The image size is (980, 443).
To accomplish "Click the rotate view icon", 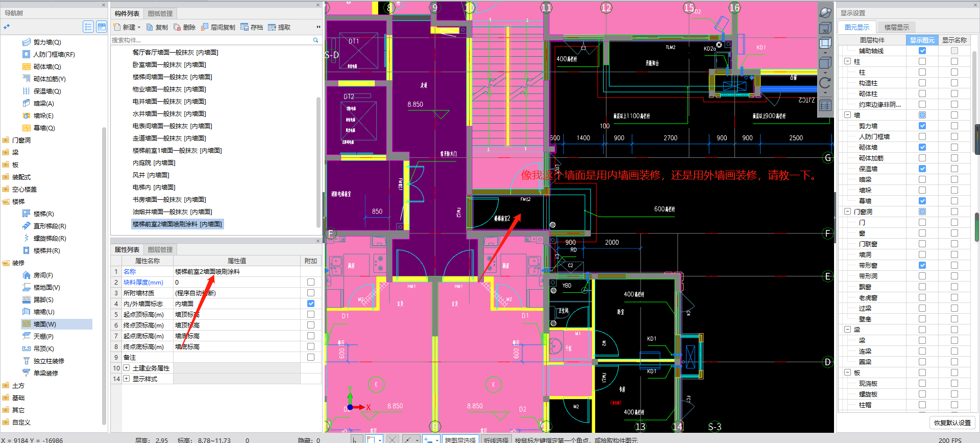I will tap(825, 83).
